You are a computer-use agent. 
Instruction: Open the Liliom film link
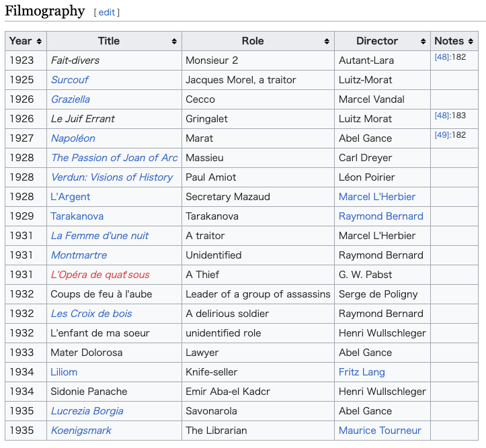tap(64, 372)
